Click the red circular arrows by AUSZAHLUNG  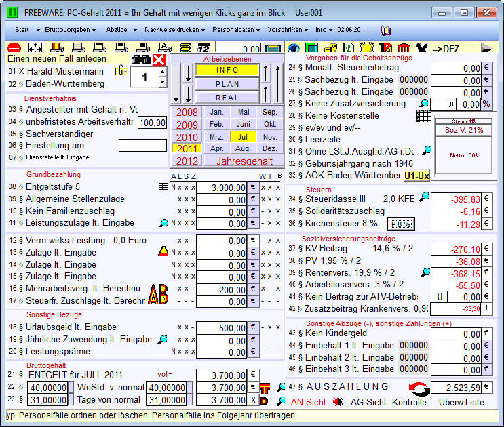pyautogui.click(x=419, y=389)
